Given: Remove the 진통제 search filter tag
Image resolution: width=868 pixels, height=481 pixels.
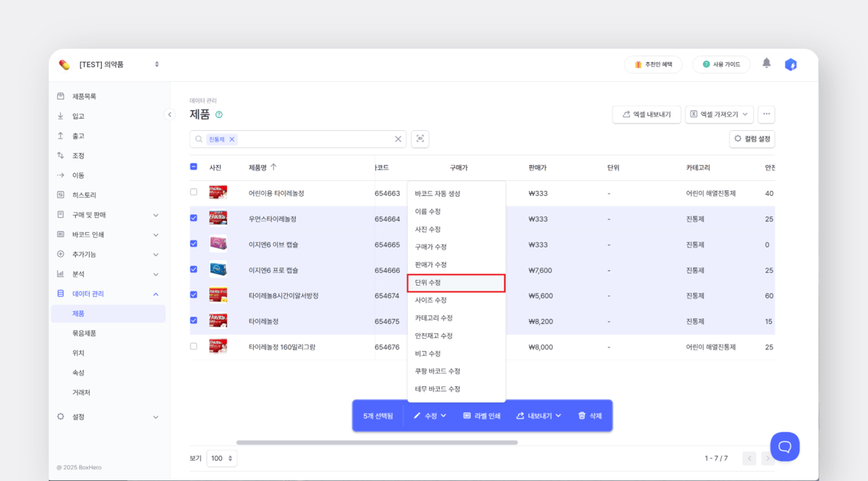Looking at the screenshot, I should (x=231, y=140).
